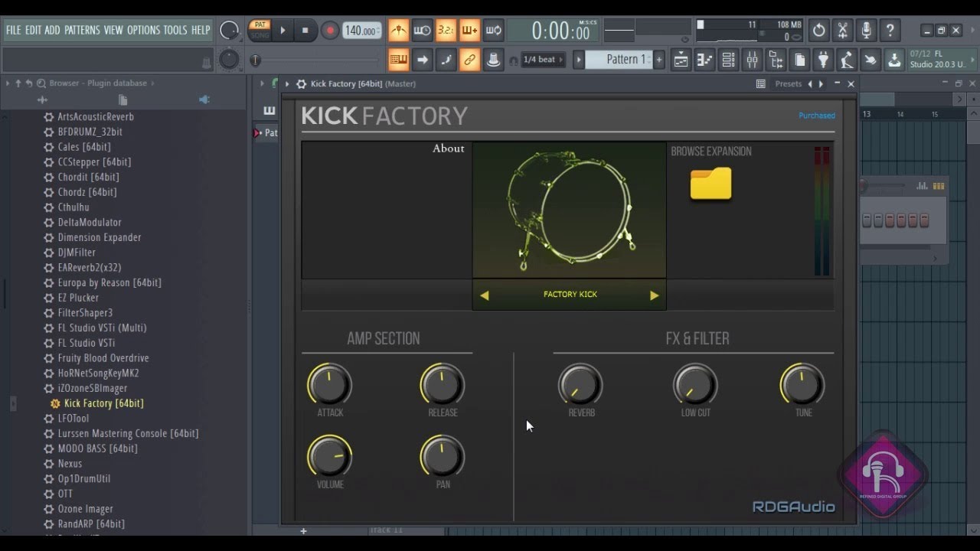
Task: Click the Stop button in transport
Action: click(x=305, y=31)
